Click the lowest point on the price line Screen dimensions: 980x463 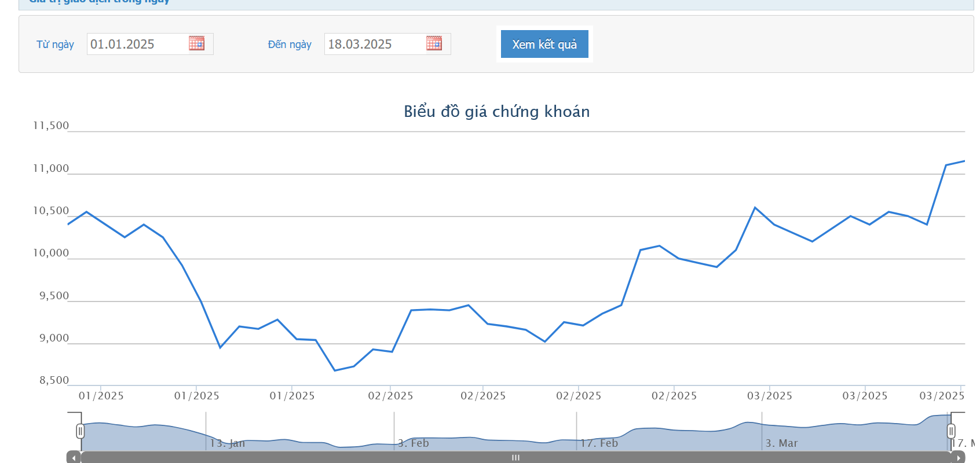tap(335, 370)
